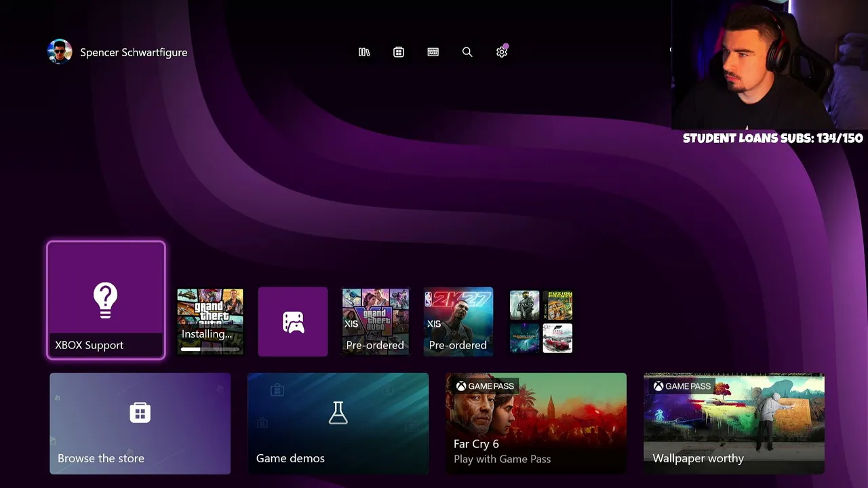This screenshot has height=488, width=868.
Task: Select the Subnautica thumbnail in game group
Action: coord(524,338)
